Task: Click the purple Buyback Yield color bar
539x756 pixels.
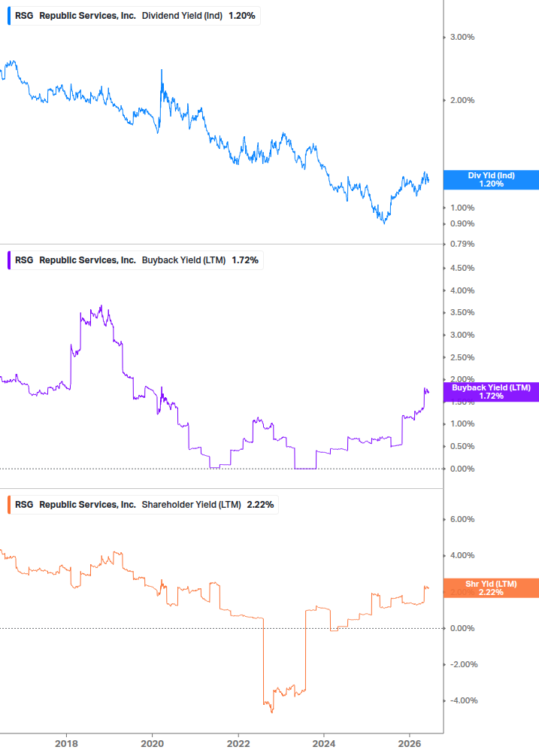Action: click(x=9, y=260)
